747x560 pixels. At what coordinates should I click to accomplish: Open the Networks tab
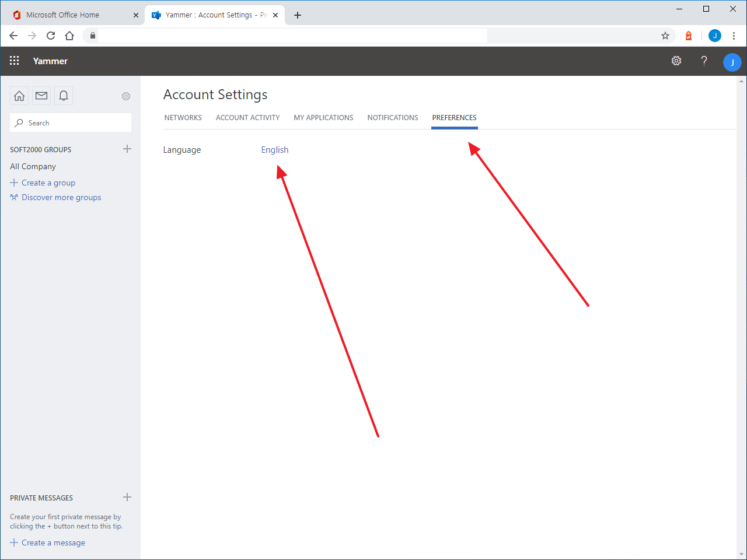[183, 118]
